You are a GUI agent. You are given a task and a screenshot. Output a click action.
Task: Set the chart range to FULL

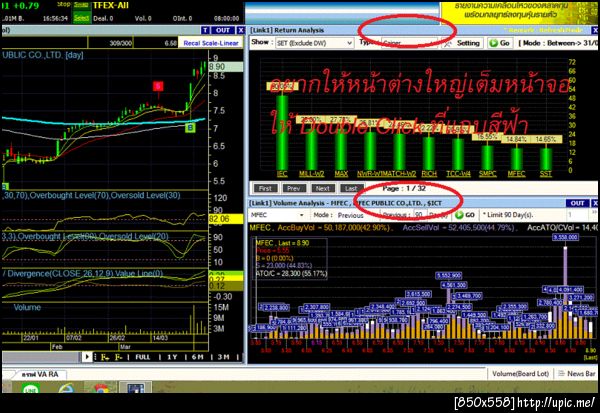[143, 357]
